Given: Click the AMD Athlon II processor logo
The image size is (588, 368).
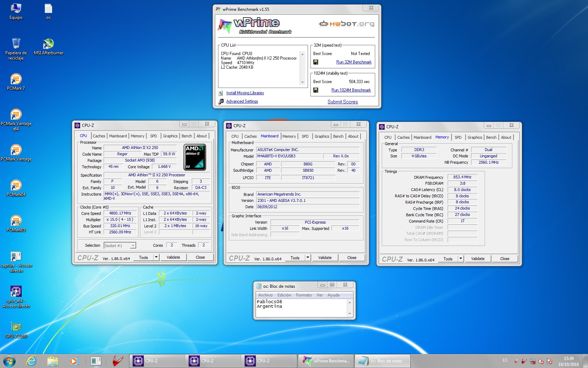Looking at the screenshot, I should click(x=195, y=157).
